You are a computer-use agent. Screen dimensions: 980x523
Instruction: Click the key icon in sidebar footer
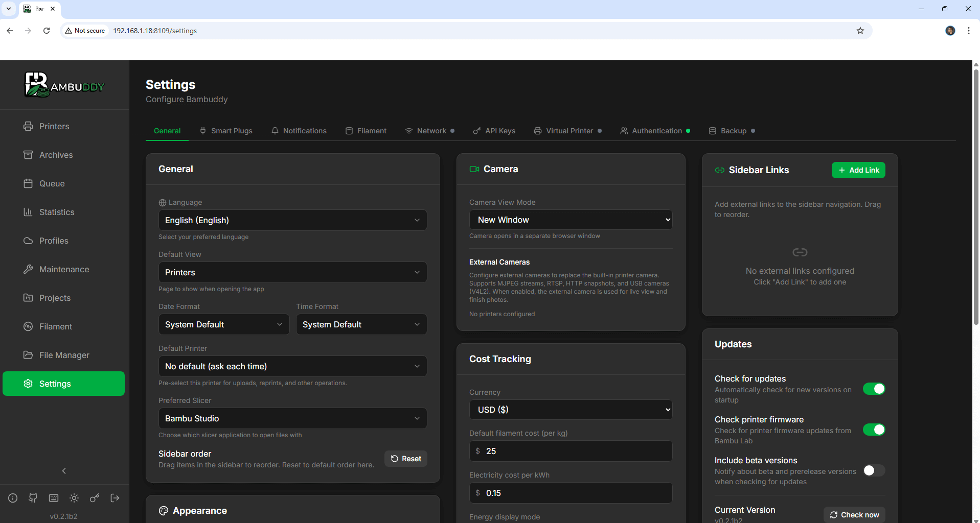(x=95, y=498)
